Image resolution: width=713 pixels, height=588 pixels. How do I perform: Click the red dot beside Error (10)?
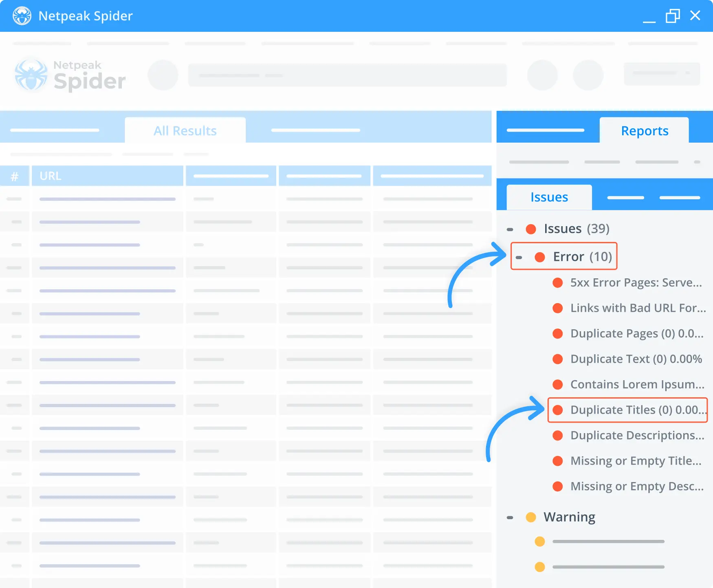540,257
